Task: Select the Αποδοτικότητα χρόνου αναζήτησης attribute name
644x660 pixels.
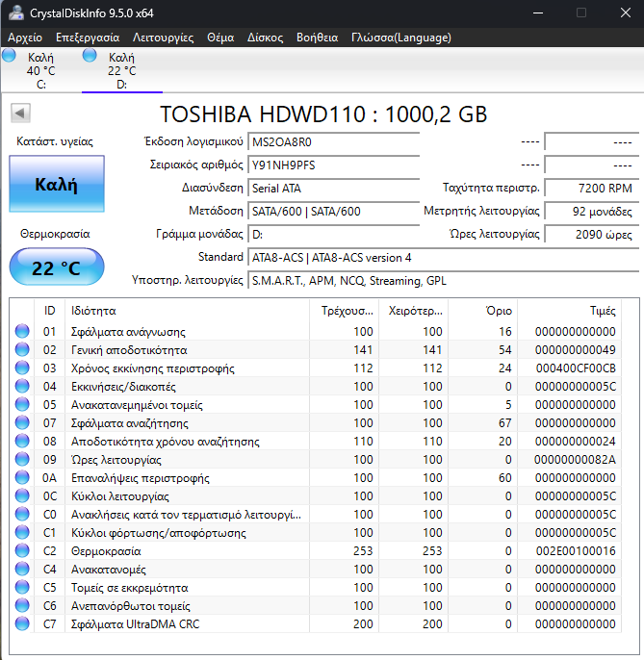Action: click(x=166, y=442)
